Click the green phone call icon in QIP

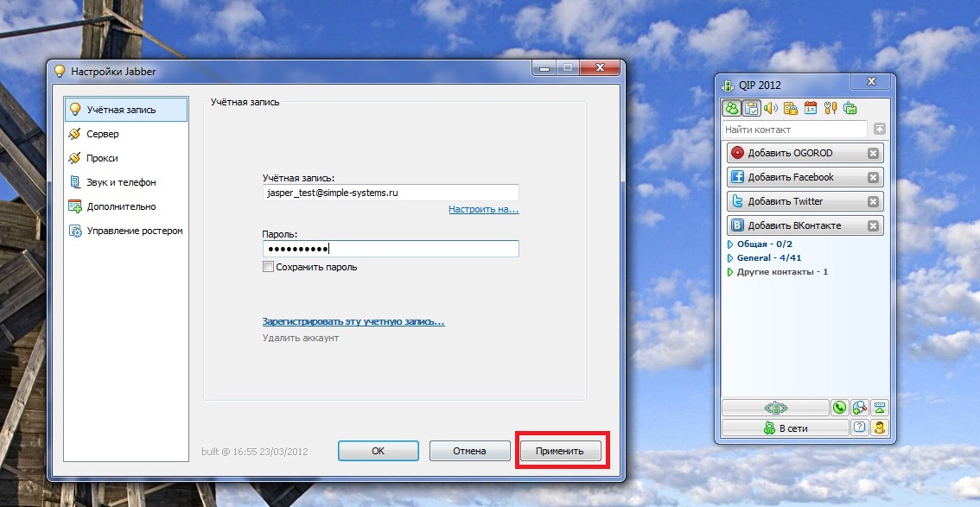(839, 408)
